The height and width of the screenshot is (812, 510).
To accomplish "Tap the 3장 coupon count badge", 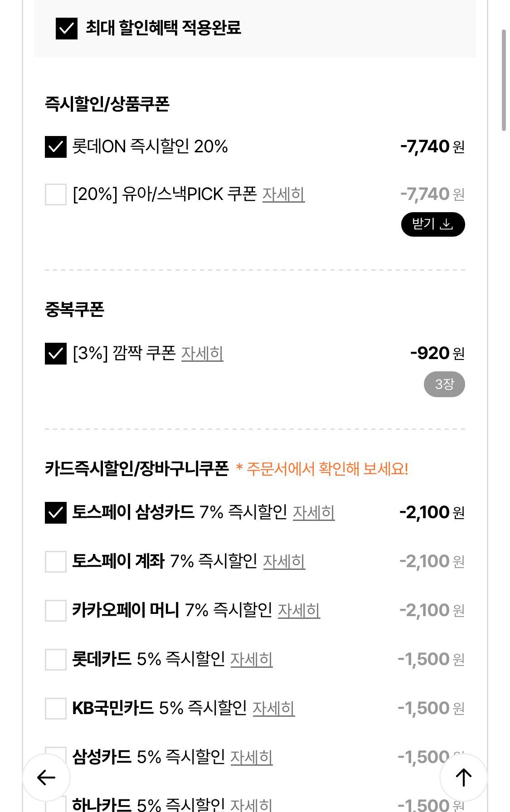I will point(444,384).
